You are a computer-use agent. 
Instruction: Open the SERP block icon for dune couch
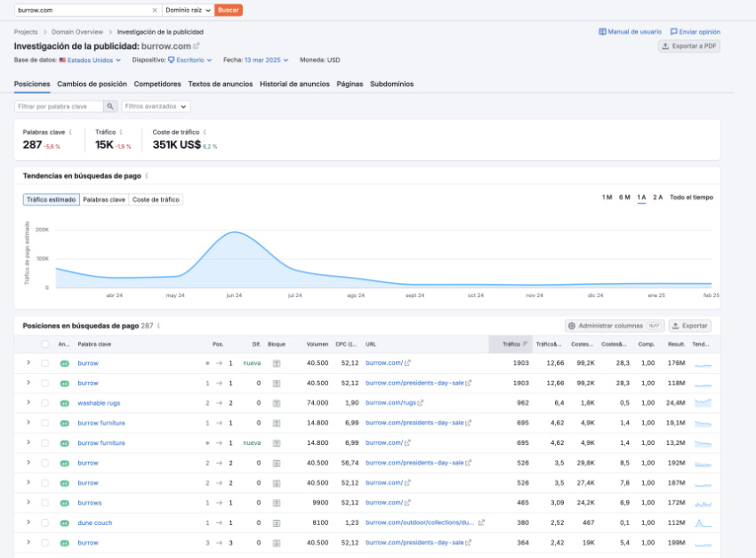[277, 522]
